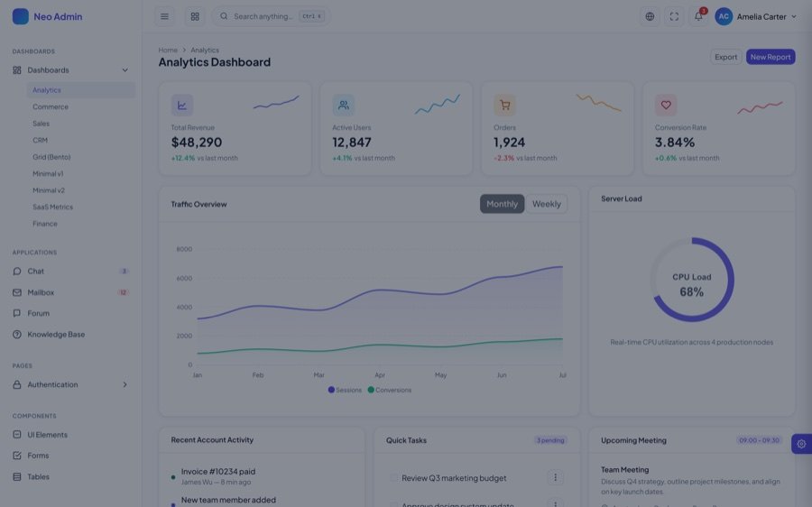This screenshot has height=507, width=812.
Task: Check the Review Q3 marketing budget task
Action: point(394,478)
